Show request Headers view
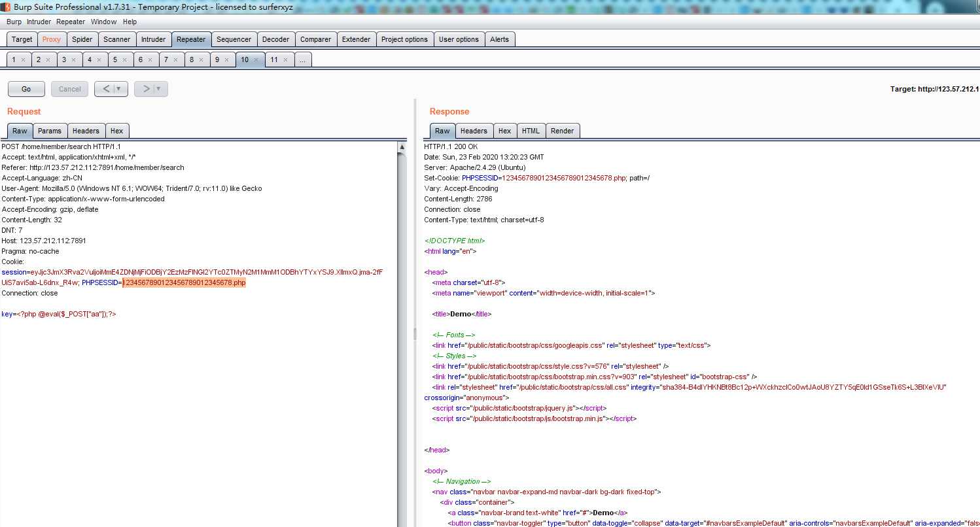 coord(86,131)
